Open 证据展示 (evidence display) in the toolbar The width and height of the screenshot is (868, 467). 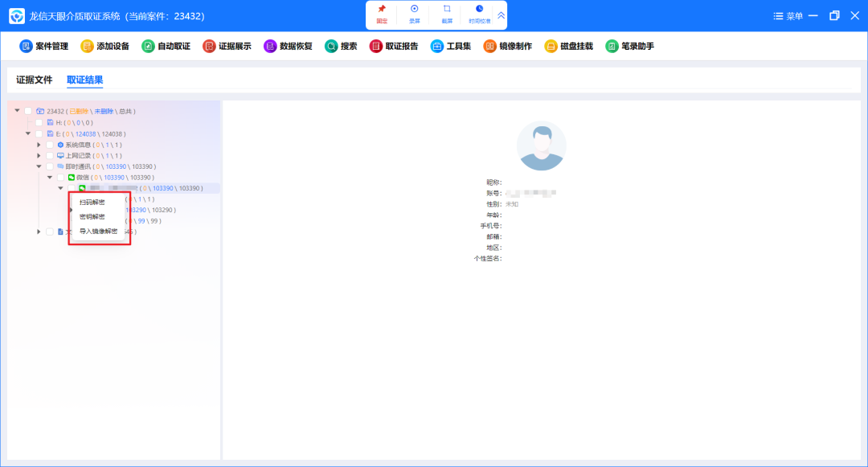point(227,47)
